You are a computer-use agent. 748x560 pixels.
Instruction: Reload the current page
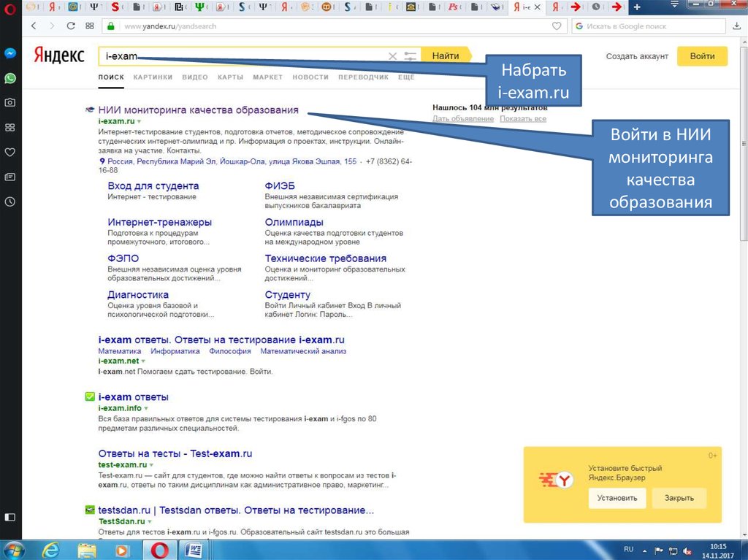pyautogui.click(x=71, y=26)
